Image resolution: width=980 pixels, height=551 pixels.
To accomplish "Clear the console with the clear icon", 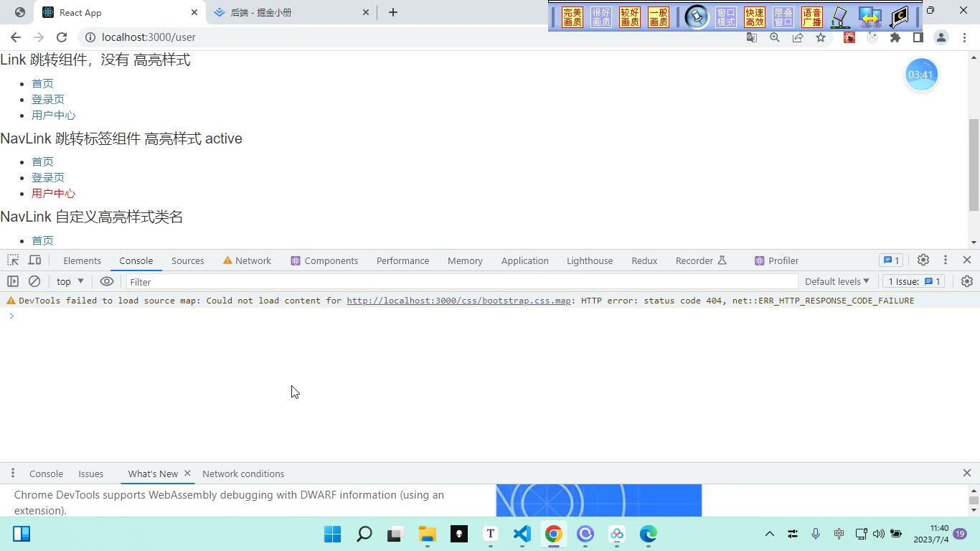I will tap(34, 281).
